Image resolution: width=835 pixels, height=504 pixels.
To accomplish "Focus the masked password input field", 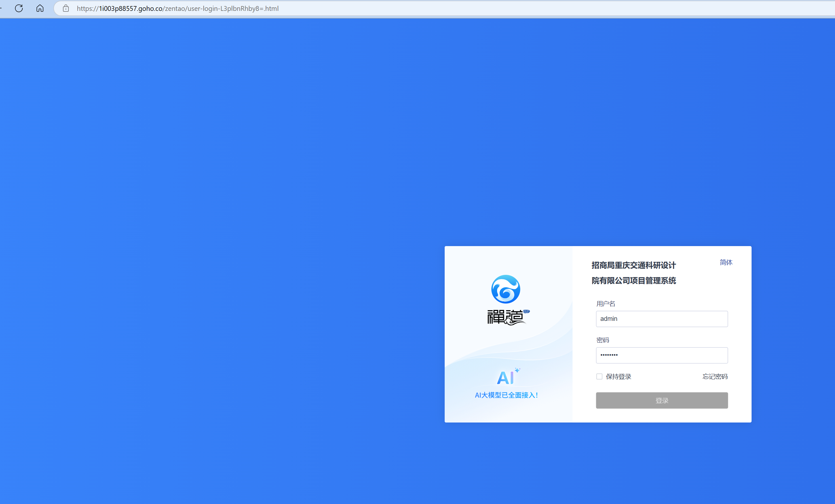I will pos(661,355).
